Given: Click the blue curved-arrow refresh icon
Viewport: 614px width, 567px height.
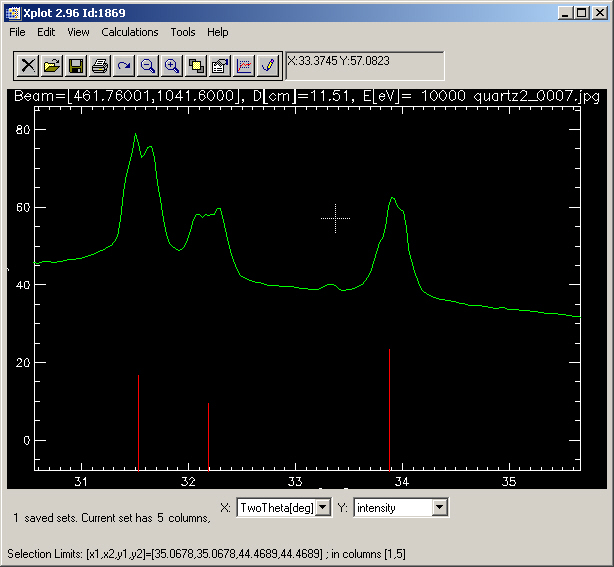Looking at the screenshot, I should coord(124,66).
